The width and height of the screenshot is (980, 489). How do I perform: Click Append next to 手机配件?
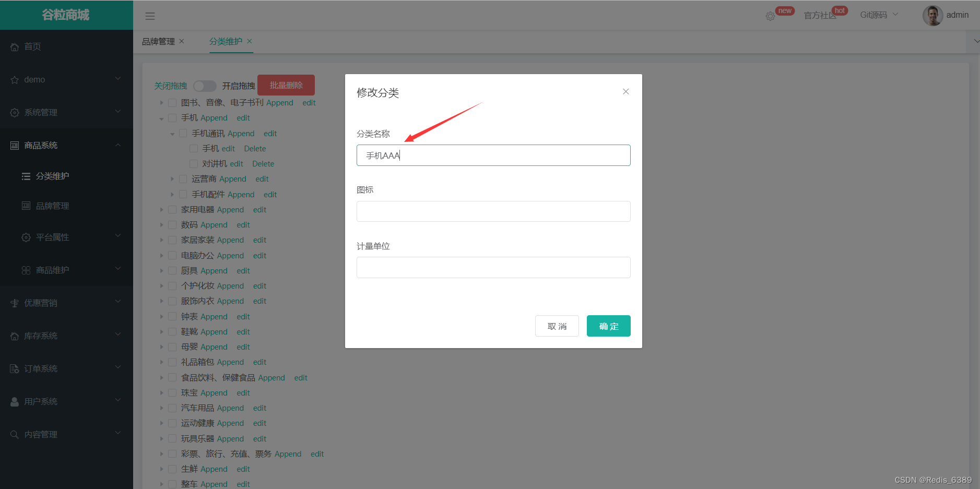241,195
